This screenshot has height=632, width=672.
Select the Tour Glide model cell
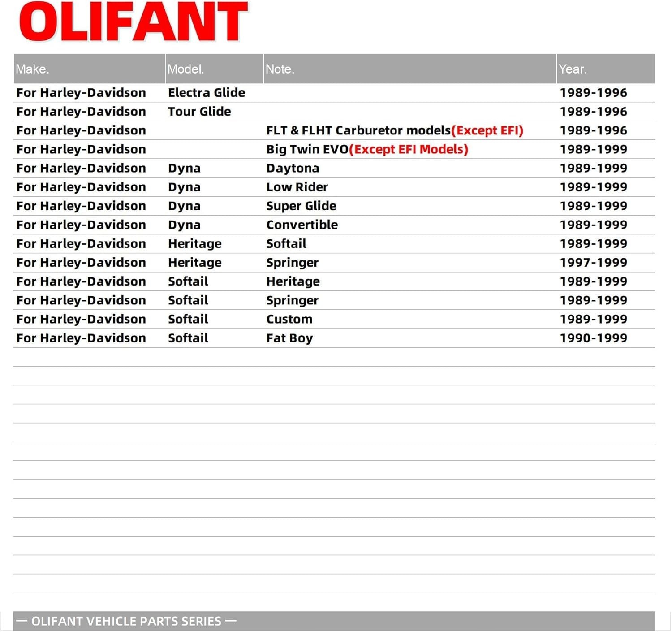[199, 112]
